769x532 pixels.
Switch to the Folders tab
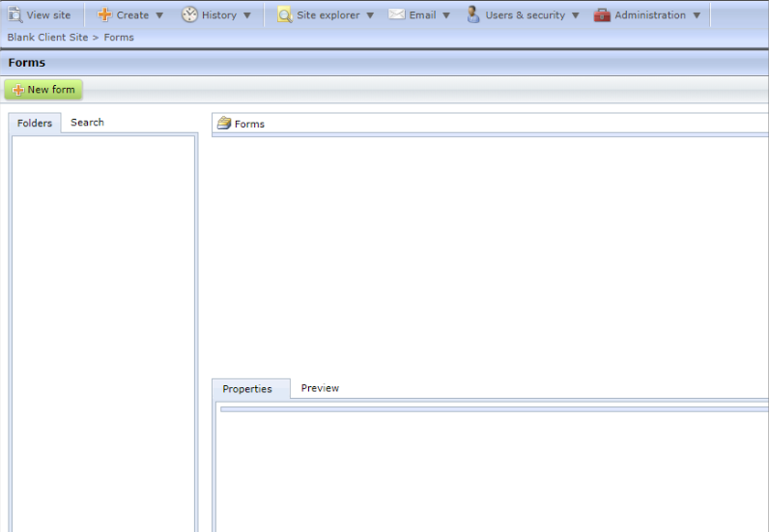pos(35,123)
